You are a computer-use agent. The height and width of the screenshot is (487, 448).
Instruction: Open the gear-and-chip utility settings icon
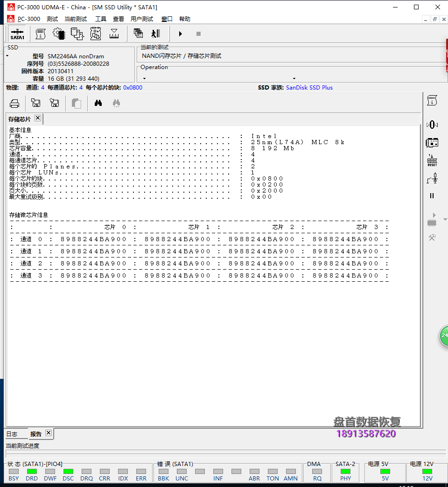pos(59,34)
